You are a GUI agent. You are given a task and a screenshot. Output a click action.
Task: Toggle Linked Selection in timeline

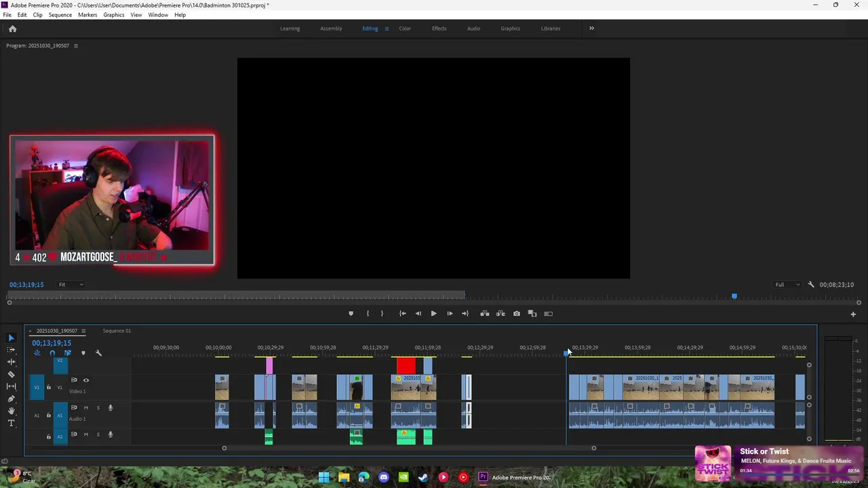click(67, 353)
